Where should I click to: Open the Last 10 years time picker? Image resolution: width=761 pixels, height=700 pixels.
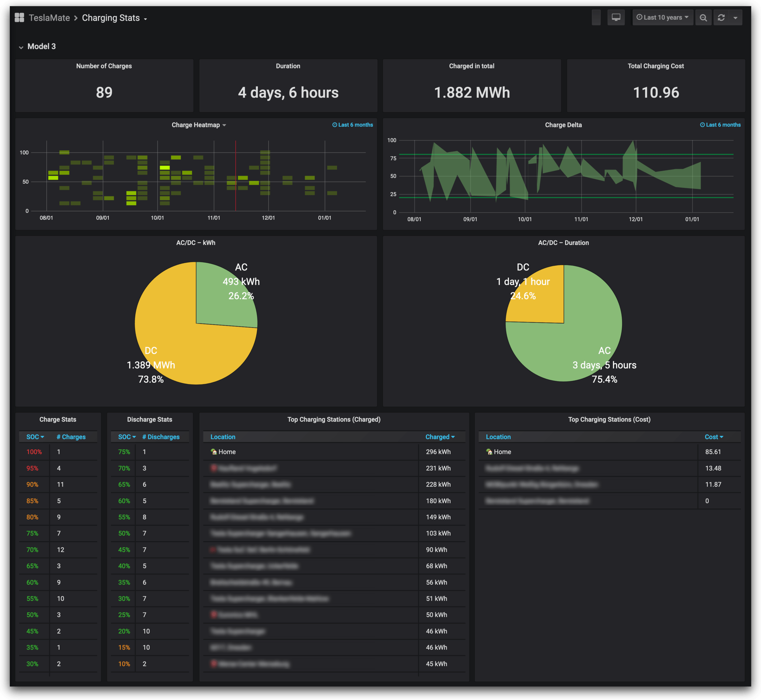coord(662,18)
